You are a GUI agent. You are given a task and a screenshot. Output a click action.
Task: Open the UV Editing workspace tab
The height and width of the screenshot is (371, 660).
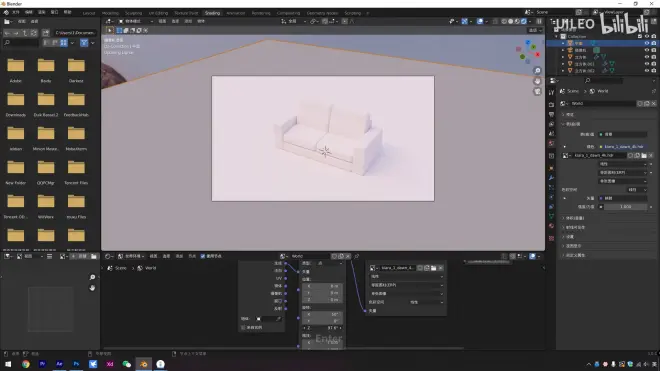[158, 13]
